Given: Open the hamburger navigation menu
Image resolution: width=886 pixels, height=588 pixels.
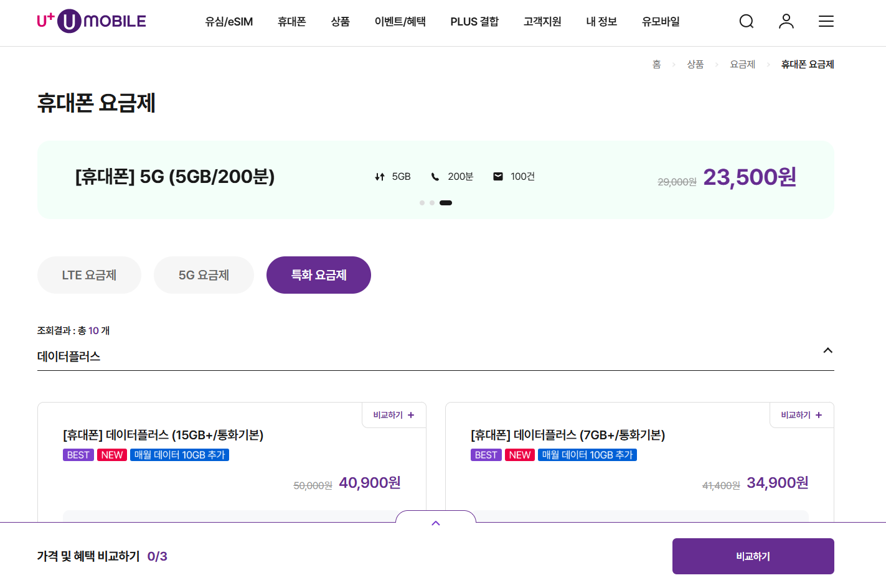Looking at the screenshot, I should (x=826, y=21).
